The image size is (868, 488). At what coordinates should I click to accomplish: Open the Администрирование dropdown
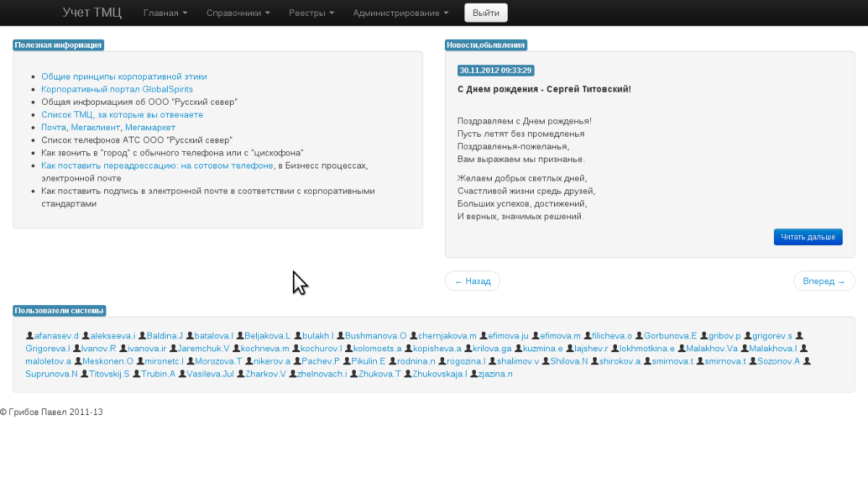pos(400,13)
